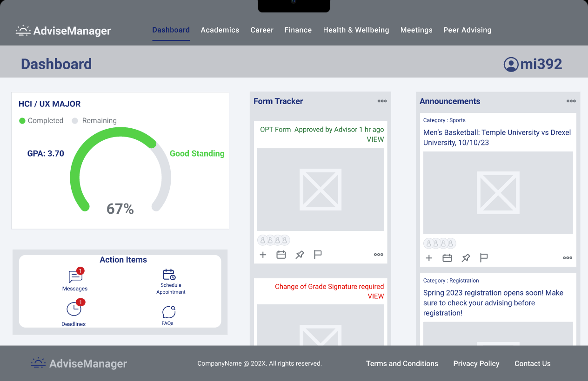This screenshot has width=588, height=381.
Task: Pin the Men's Basketball announcement
Action: [x=466, y=258]
